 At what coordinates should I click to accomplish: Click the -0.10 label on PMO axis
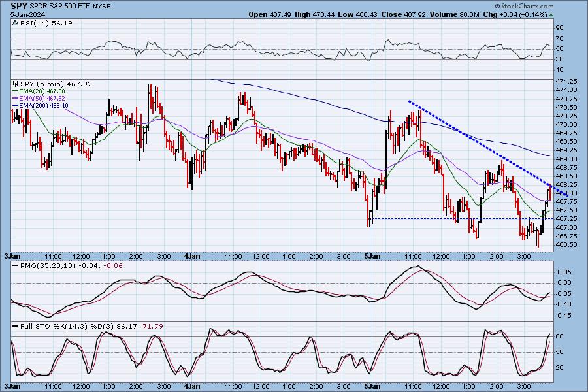564,304
